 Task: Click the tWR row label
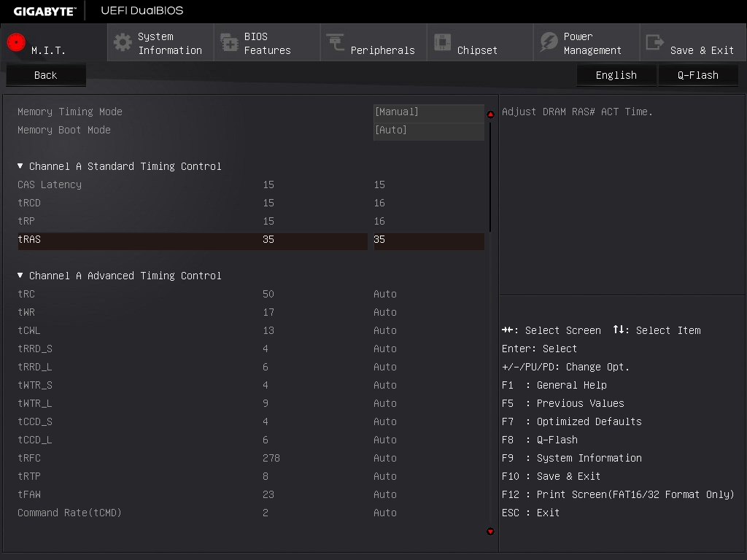pos(26,312)
